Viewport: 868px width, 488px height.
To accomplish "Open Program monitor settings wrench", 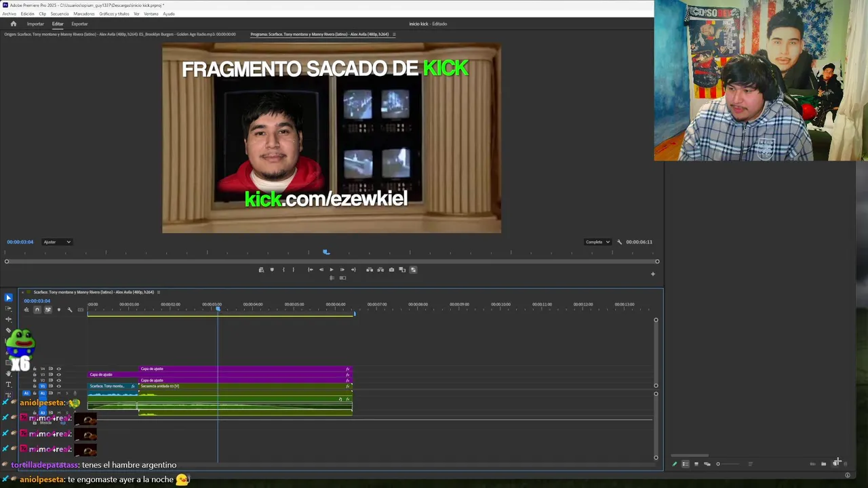I will coord(619,242).
